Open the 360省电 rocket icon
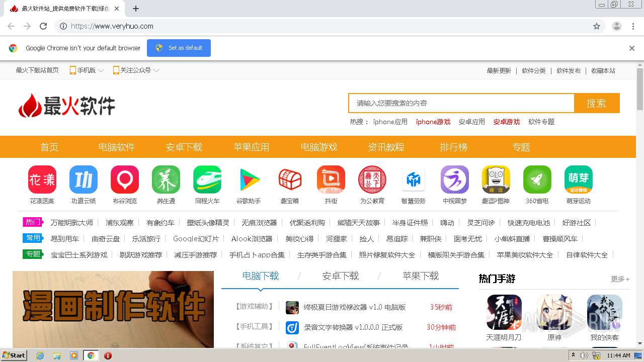This screenshot has width=644, height=362. point(537,179)
